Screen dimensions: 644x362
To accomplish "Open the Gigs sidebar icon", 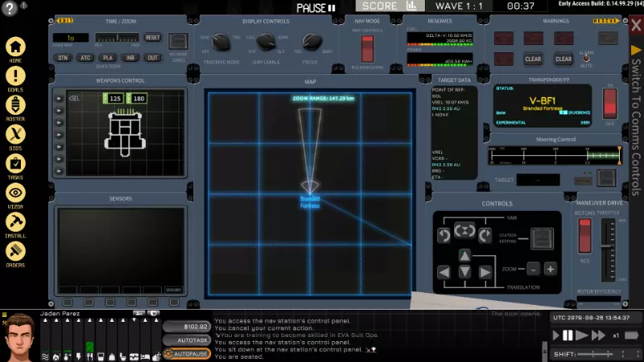I will click(x=15, y=134).
